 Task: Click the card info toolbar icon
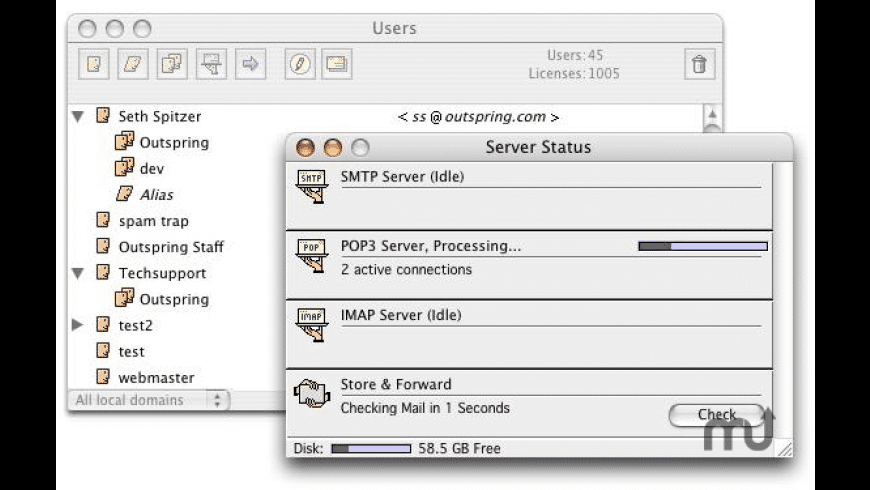pyautogui.click(x=337, y=64)
